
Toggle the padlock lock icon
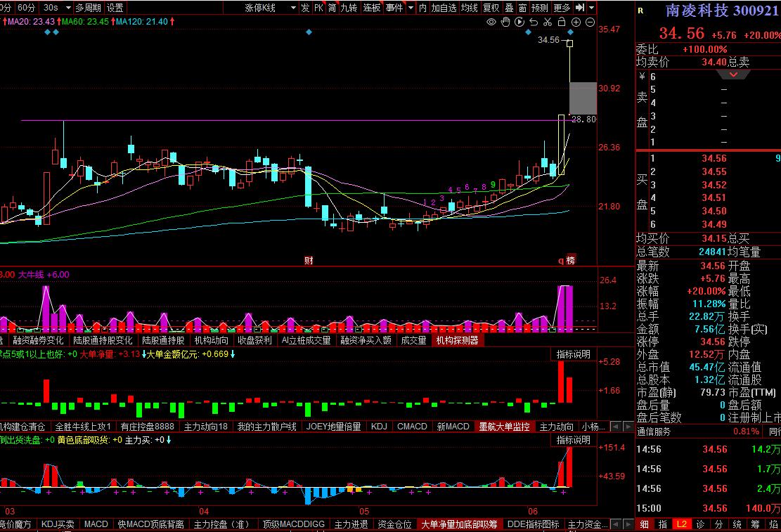pos(562,22)
